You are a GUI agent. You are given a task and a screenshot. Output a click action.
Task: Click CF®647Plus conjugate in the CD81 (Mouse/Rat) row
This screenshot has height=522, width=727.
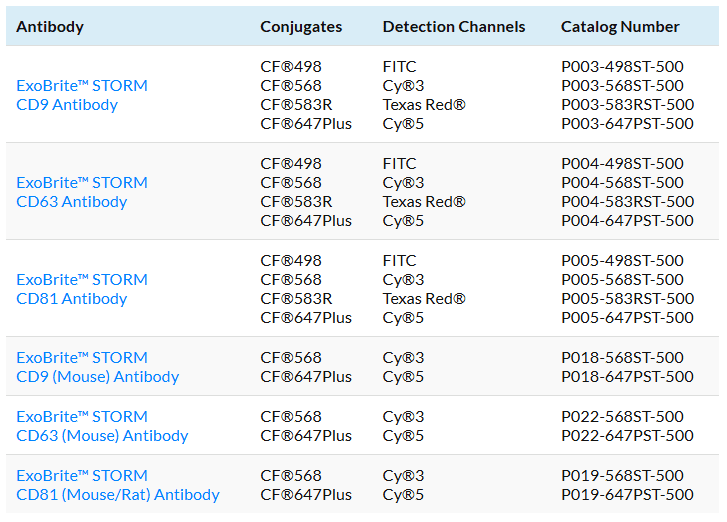click(306, 494)
